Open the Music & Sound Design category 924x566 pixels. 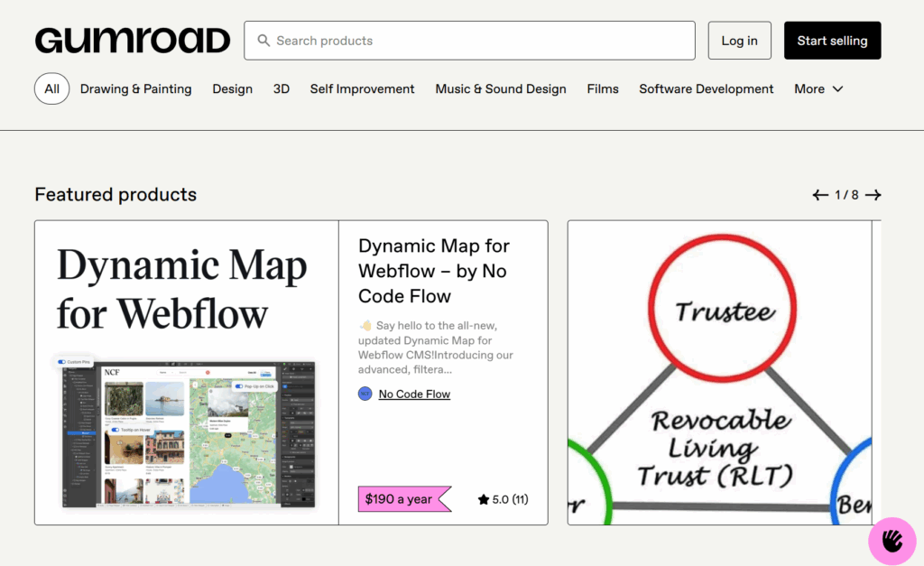click(500, 88)
